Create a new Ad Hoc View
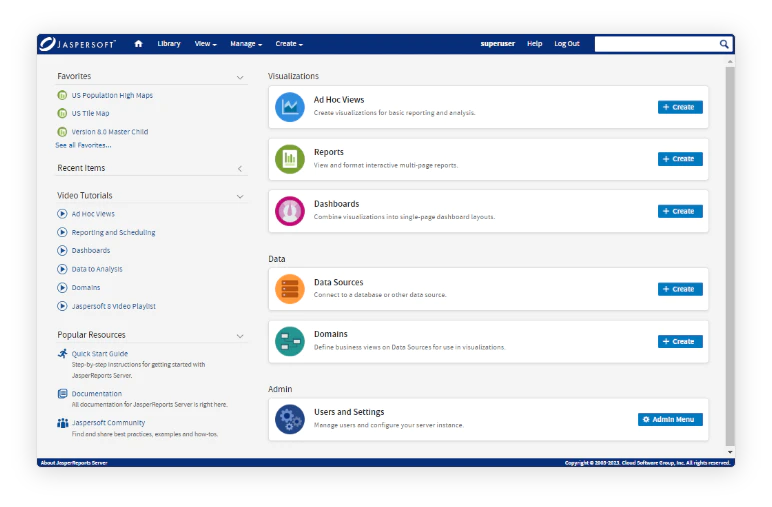The height and width of the screenshot is (507, 772). coord(680,107)
